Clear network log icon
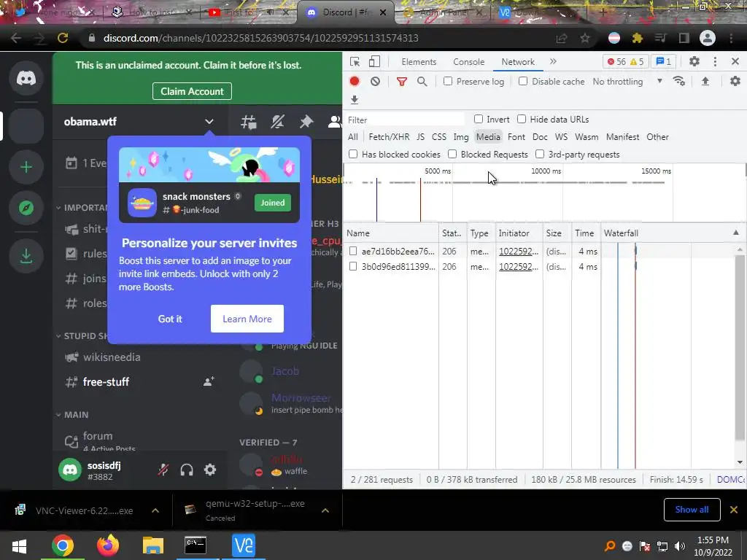 pos(376,82)
